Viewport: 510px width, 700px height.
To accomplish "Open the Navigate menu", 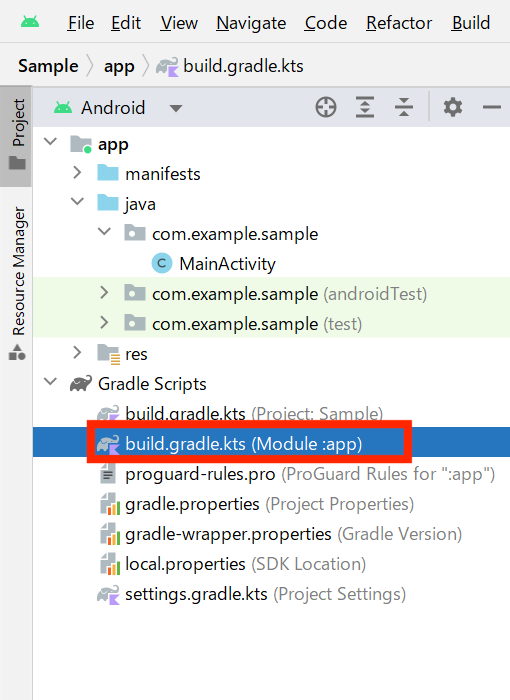I will click(x=251, y=23).
